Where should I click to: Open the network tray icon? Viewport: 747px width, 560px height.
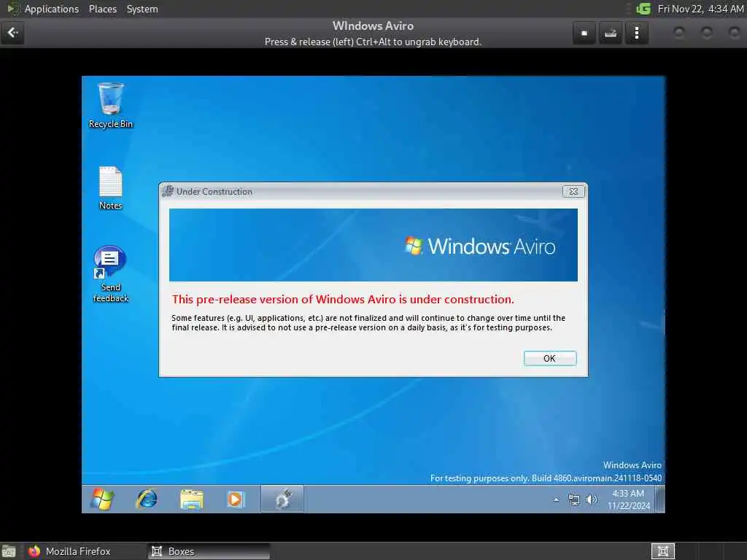tap(574, 499)
